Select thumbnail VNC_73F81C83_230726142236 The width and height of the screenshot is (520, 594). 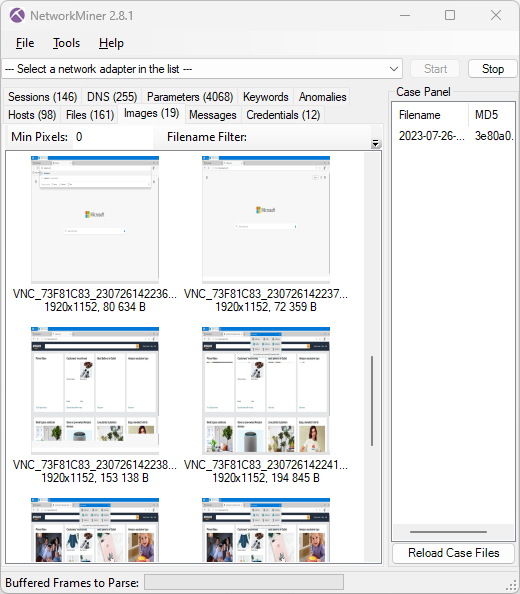pos(95,220)
